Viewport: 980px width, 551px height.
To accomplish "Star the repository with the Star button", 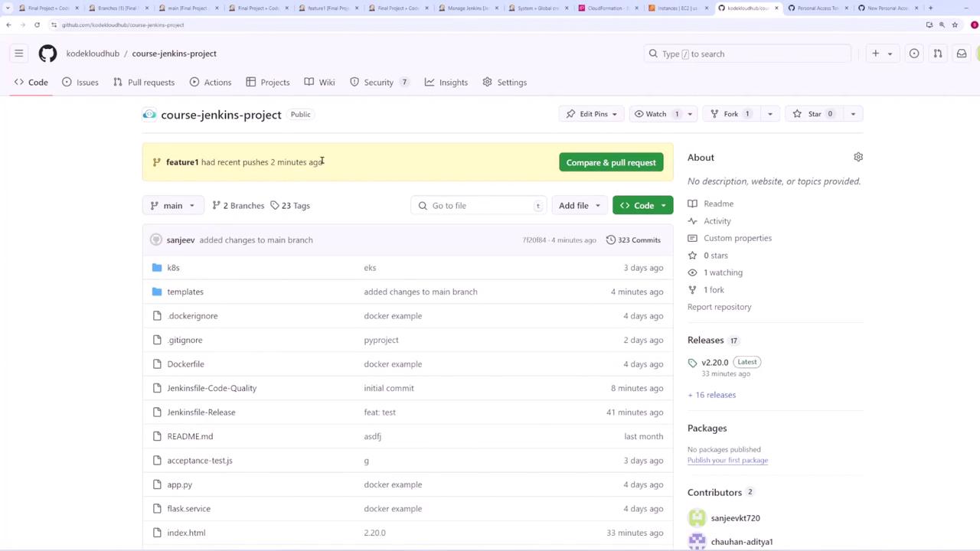I will pyautogui.click(x=813, y=114).
